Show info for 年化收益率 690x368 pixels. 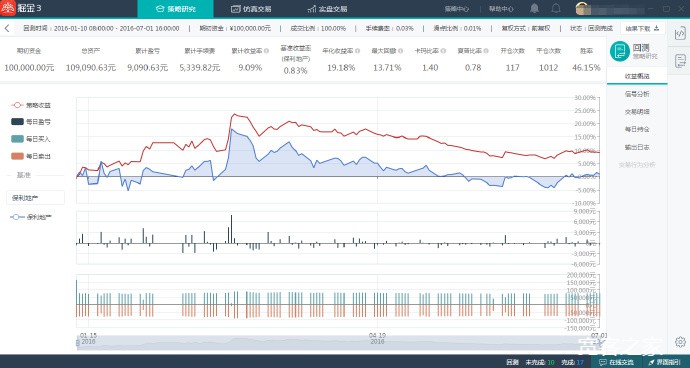(357, 51)
